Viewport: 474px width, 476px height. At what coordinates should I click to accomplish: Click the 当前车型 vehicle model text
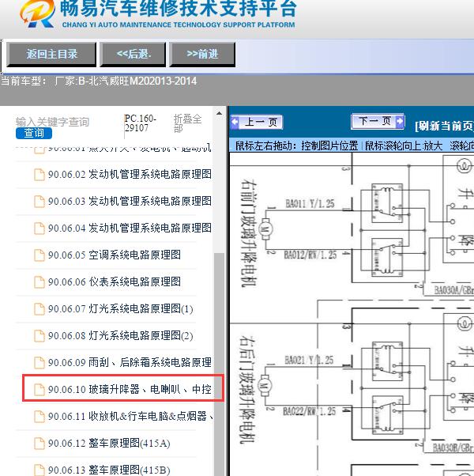[99, 81]
